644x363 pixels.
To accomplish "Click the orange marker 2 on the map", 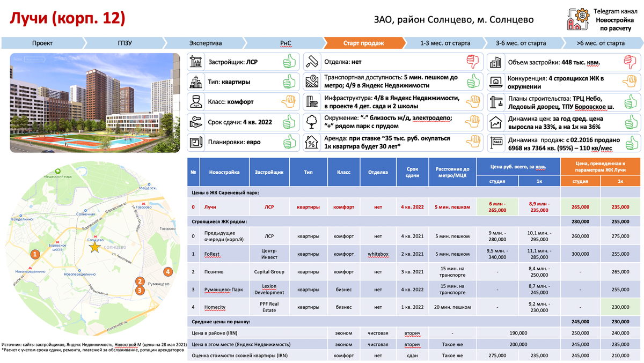I will (x=140, y=281).
